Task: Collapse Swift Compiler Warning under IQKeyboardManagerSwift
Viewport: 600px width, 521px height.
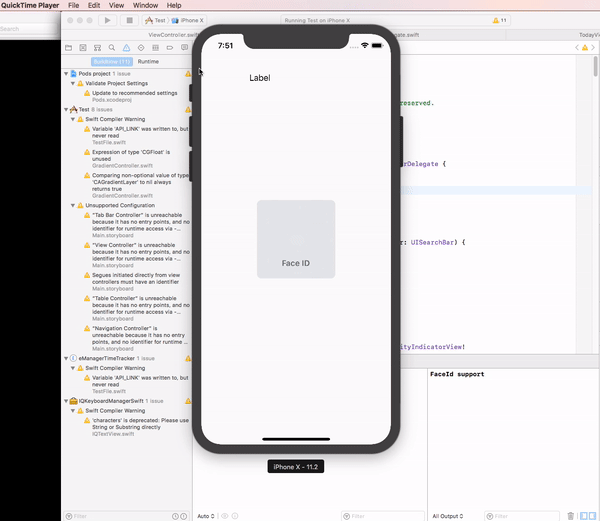Action: tap(73, 411)
